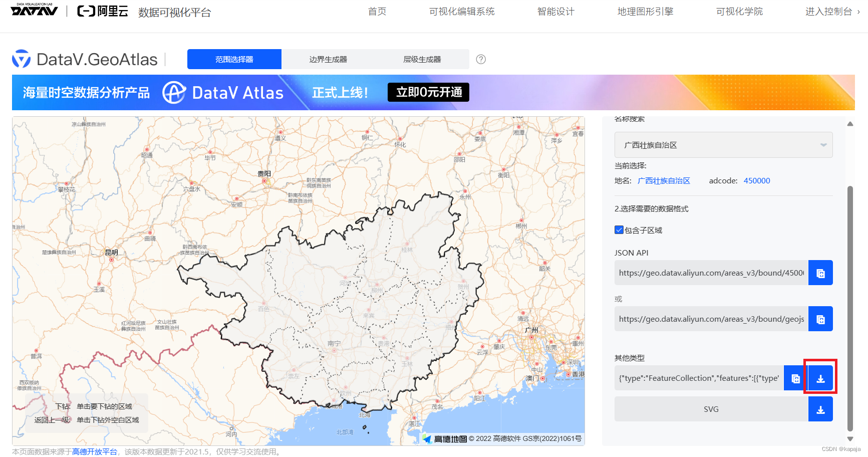
Task: Select the geojson URL field
Action: coord(711,319)
